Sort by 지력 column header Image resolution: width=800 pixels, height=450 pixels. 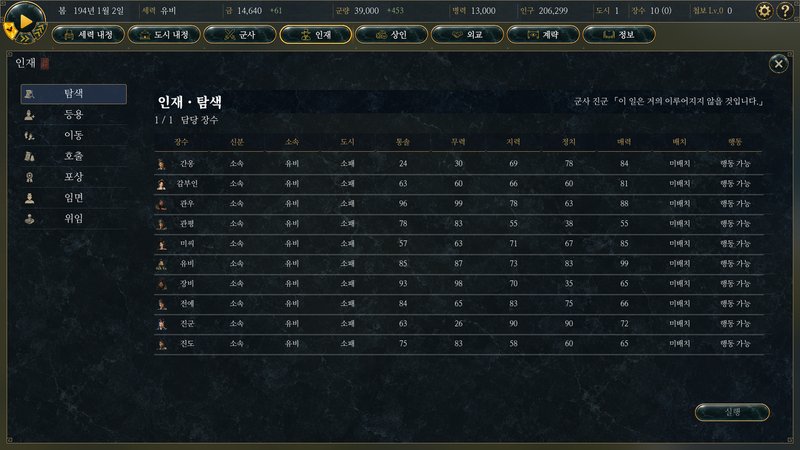pyautogui.click(x=513, y=142)
